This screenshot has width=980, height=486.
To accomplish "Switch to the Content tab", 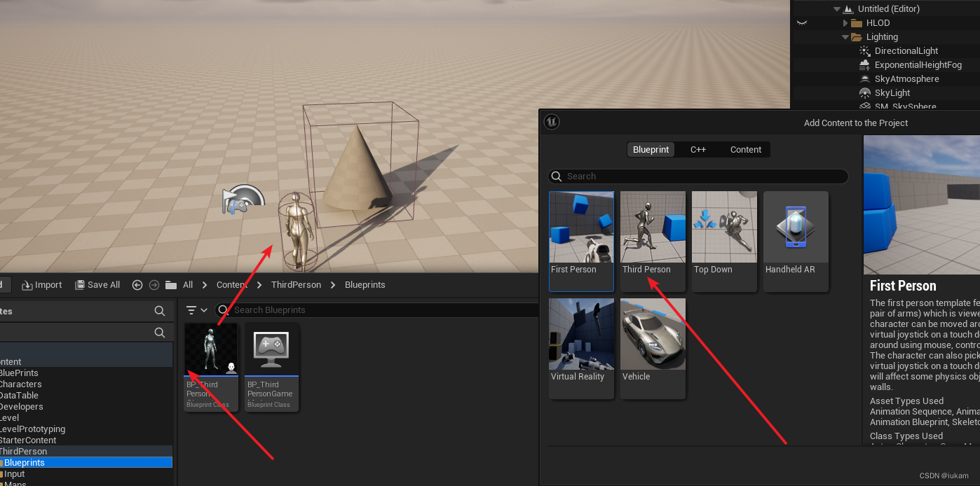I will (x=746, y=149).
